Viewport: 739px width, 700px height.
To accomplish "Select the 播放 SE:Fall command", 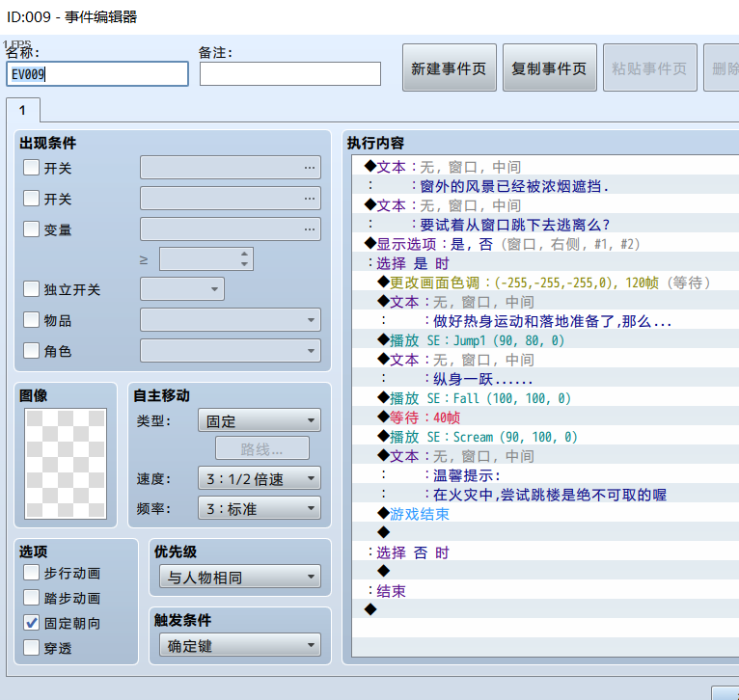I will tap(545, 398).
